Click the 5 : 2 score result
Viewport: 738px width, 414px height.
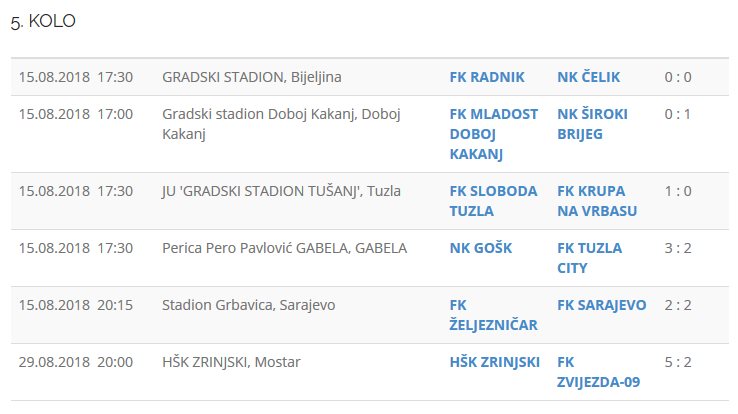678,362
